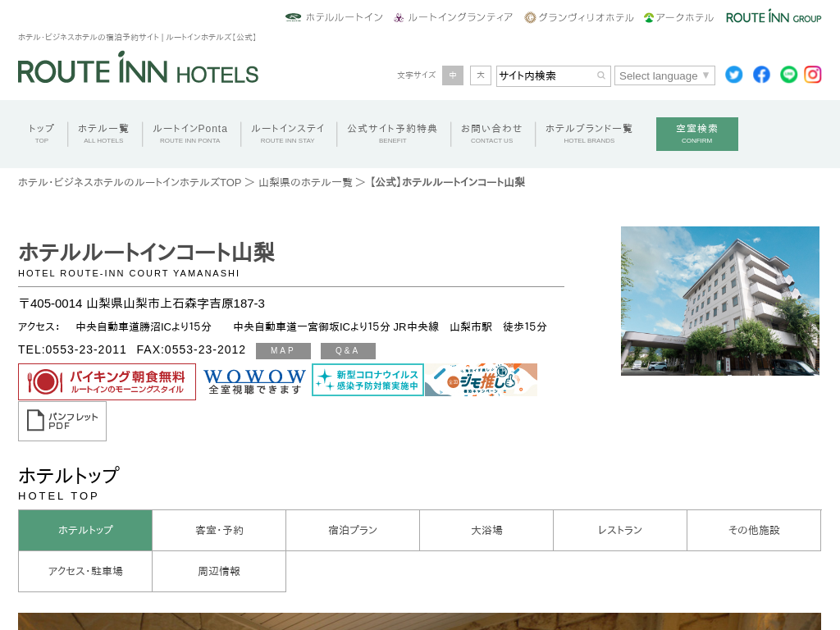Screen dimensions: 840x630
Task: Click the search magnifier icon
Action: (601, 75)
